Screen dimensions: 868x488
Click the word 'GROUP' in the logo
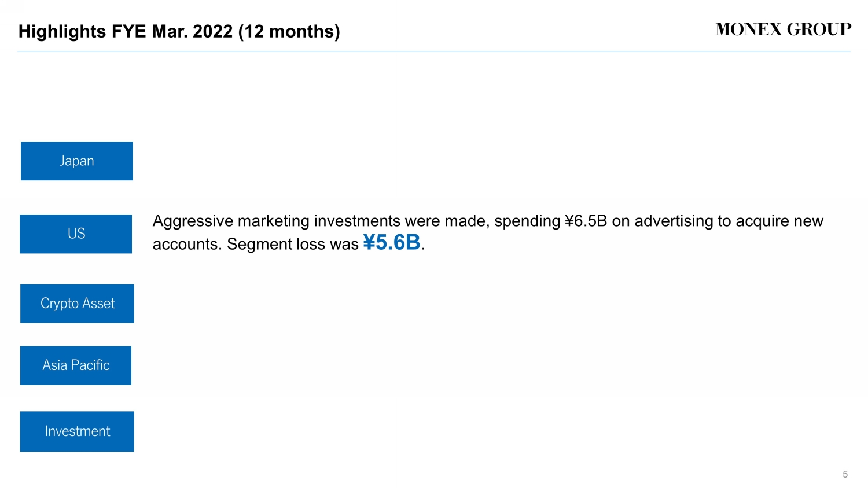click(x=819, y=29)
